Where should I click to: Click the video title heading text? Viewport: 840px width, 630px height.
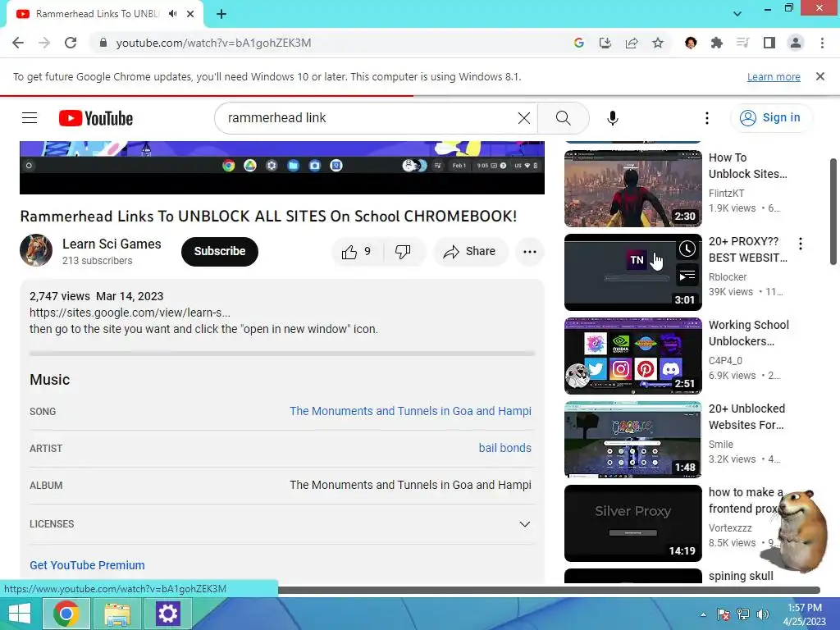(x=268, y=217)
